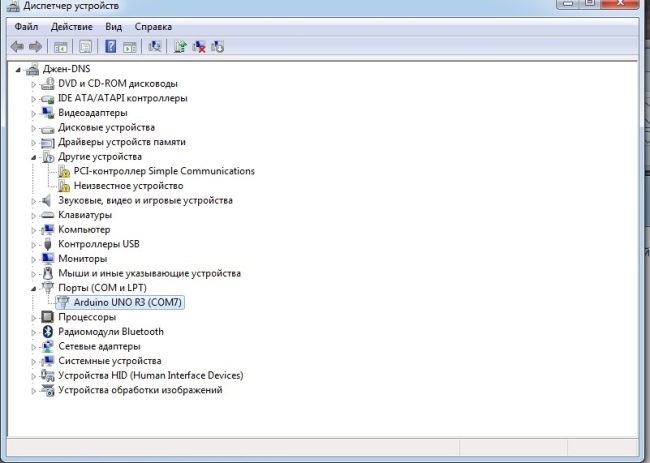This screenshot has width=650, height=463.
Task: Click the Bluetooth radio modules icon
Action: (47, 332)
